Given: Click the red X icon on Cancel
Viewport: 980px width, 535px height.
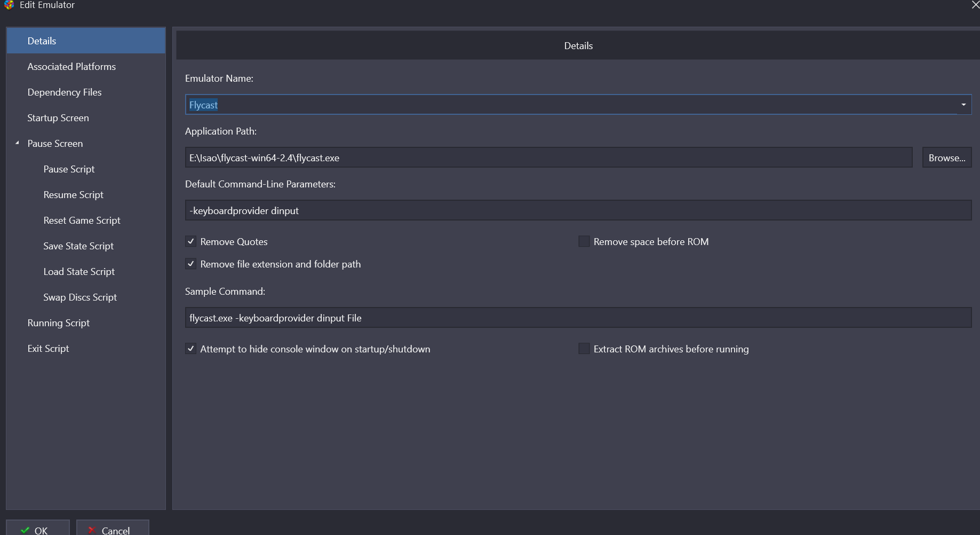Looking at the screenshot, I should (x=92, y=530).
